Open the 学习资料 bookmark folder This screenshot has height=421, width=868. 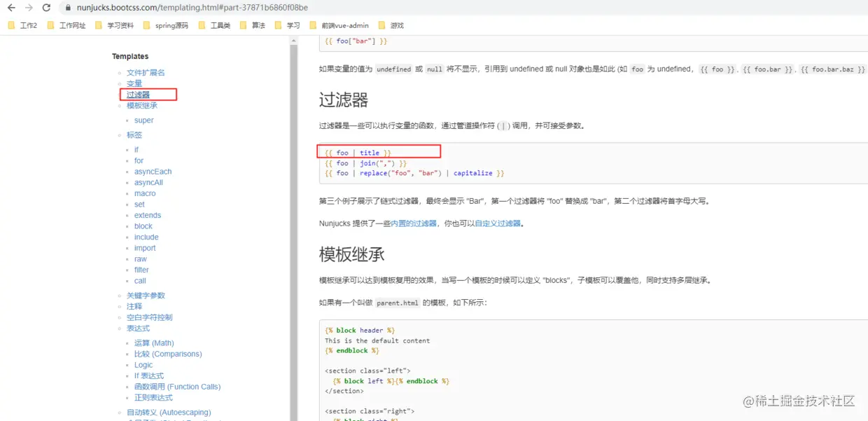pos(114,25)
